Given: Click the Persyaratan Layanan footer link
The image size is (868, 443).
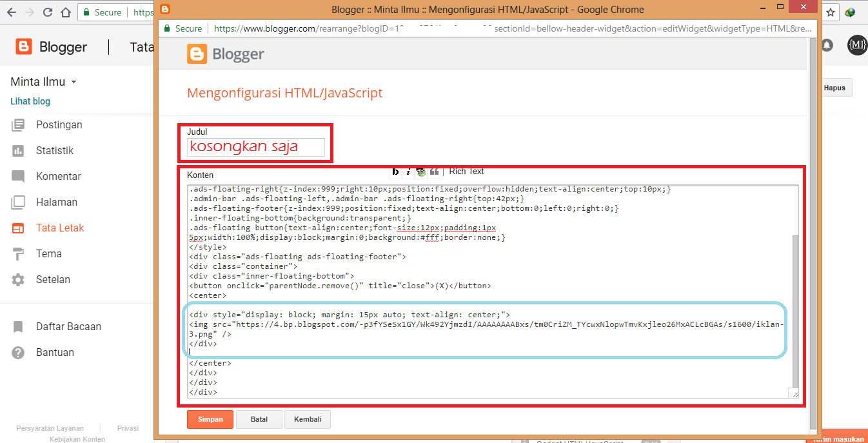Looking at the screenshot, I should [50, 428].
